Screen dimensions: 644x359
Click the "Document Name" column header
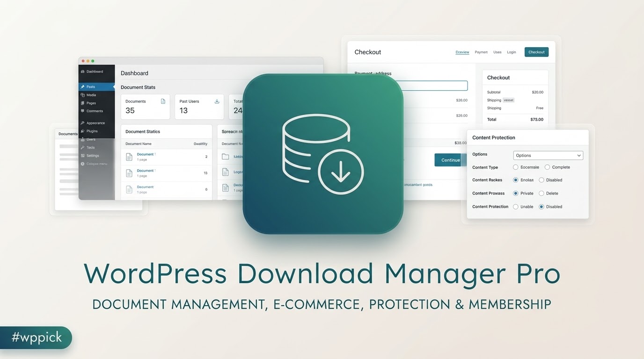point(139,144)
